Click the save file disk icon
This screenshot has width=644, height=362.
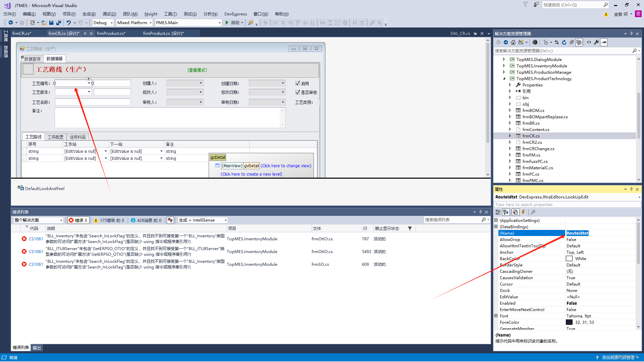51,22
